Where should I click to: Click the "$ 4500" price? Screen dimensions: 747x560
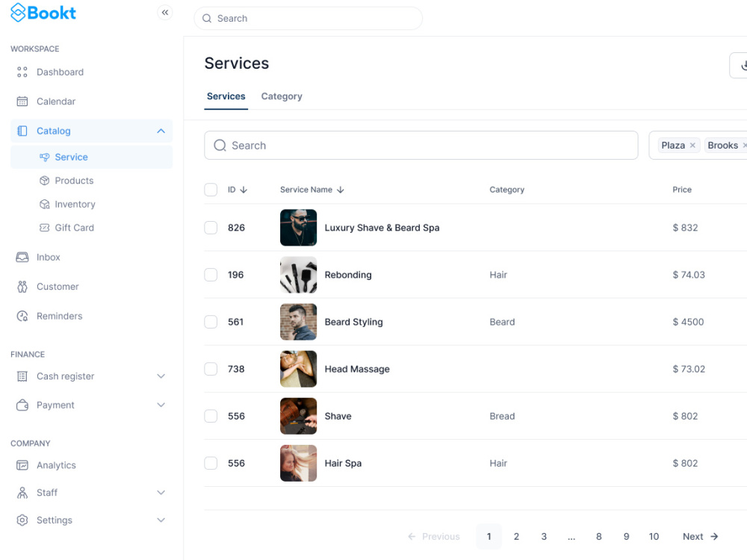(x=688, y=322)
